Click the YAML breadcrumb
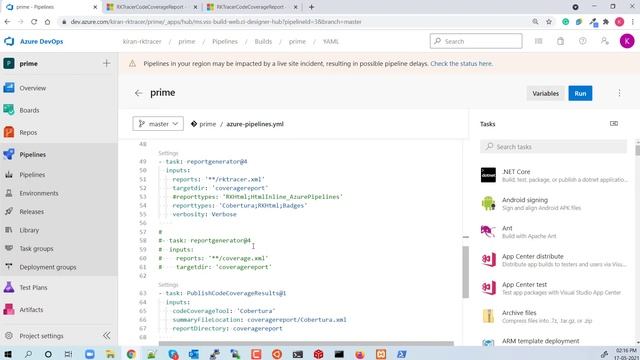640x360 pixels. [331, 42]
